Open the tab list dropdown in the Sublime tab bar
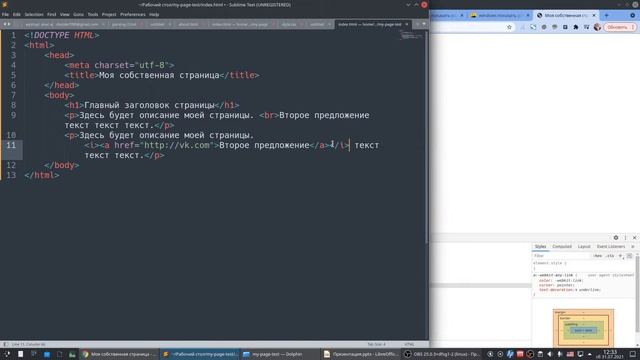 click(424, 24)
